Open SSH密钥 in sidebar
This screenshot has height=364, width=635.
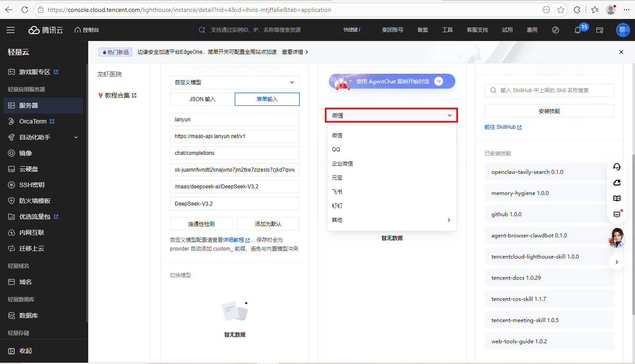tap(43, 185)
